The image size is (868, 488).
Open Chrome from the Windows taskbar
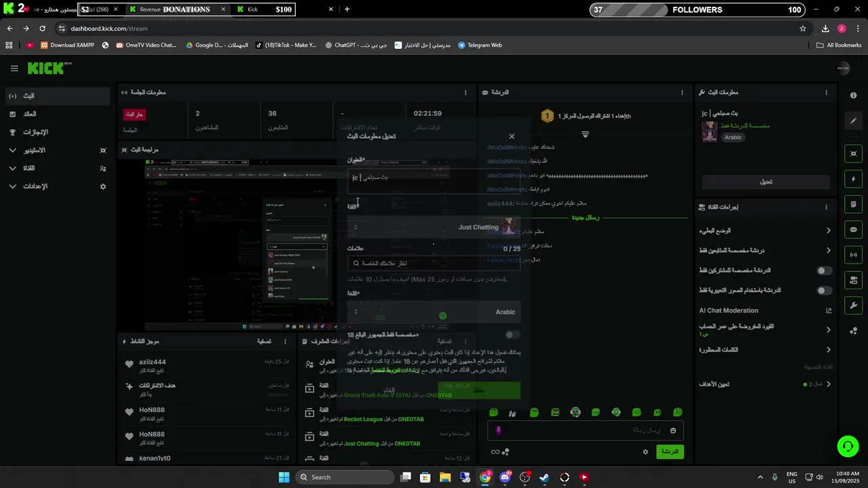tap(486, 477)
